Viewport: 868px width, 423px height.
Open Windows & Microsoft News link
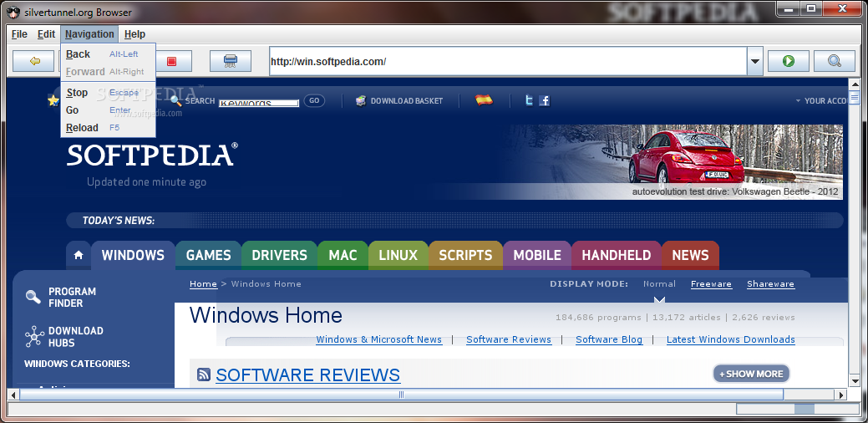click(x=378, y=339)
